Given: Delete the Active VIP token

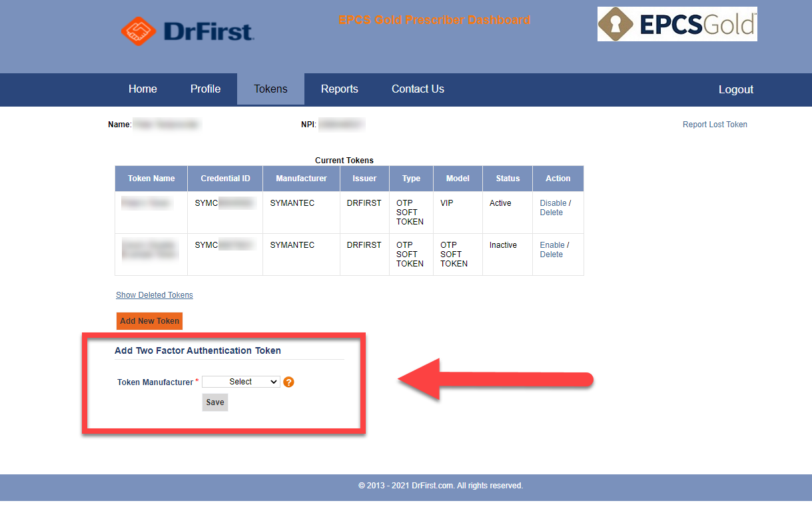Looking at the screenshot, I should coord(552,213).
